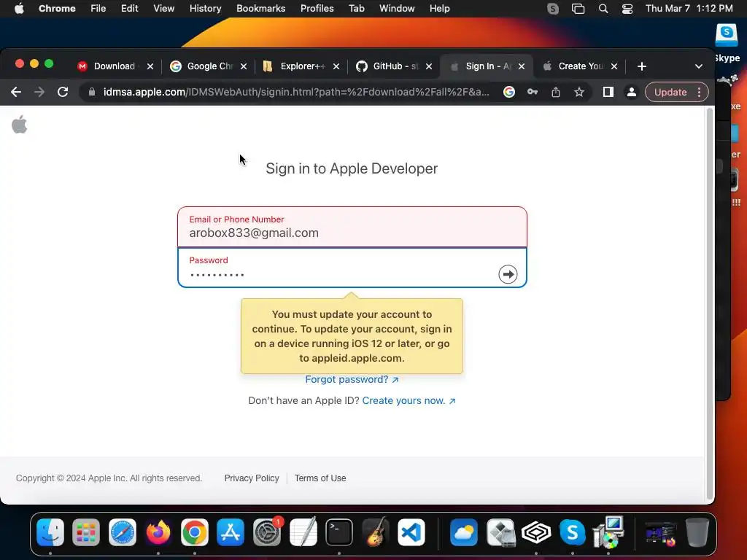This screenshot has height=560, width=747.
Task: Share this page via the share icon
Action: (x=555, y=92)
